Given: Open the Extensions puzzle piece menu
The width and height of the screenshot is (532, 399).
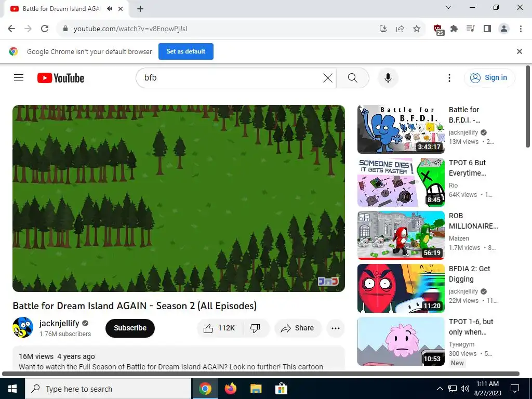Looking at the screenshot, I should (x=454, y=29).
